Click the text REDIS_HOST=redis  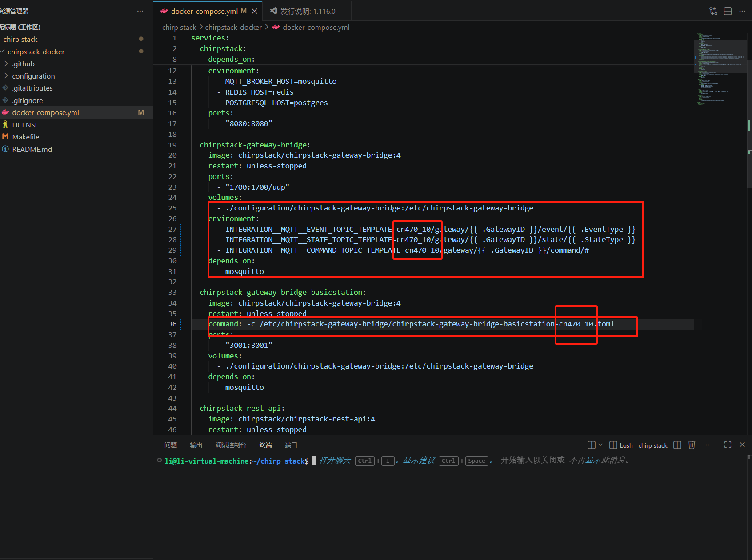[259, 92]
